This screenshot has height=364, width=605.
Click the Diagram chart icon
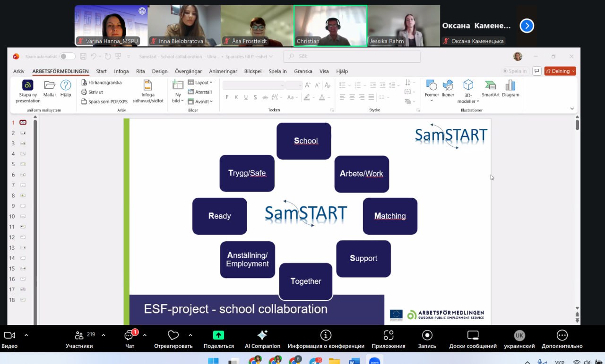[x=510, y=85]
